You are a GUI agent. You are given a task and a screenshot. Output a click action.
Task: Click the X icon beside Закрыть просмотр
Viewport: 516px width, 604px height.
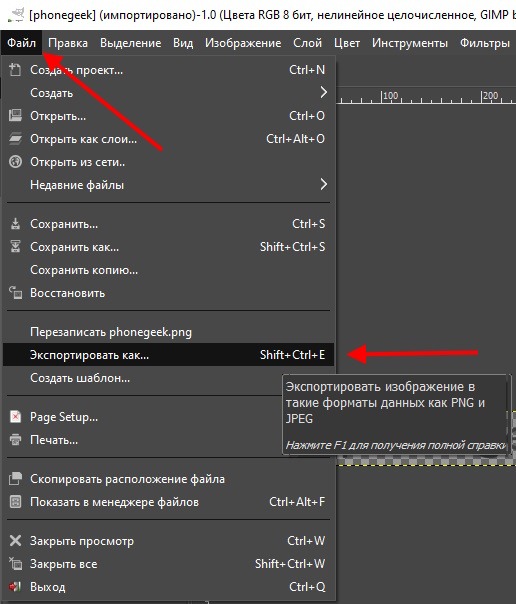pyautogui.click(x=15, y=540)
